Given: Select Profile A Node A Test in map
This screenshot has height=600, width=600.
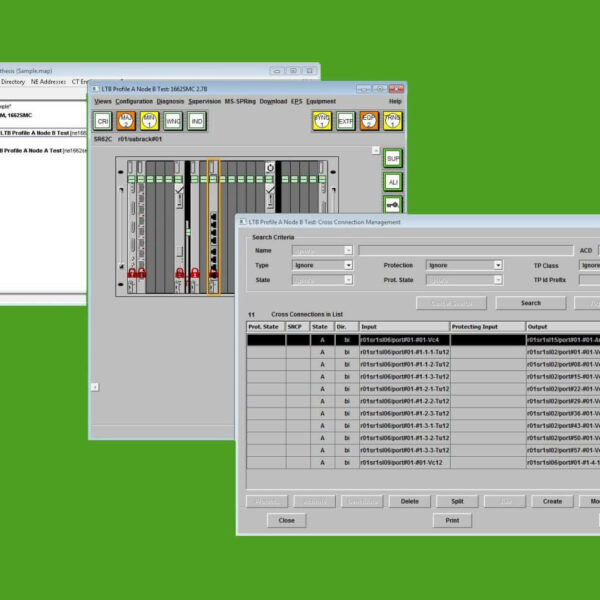Looking at the screenshot, I should pyautogui.click(x=43, y=150).
